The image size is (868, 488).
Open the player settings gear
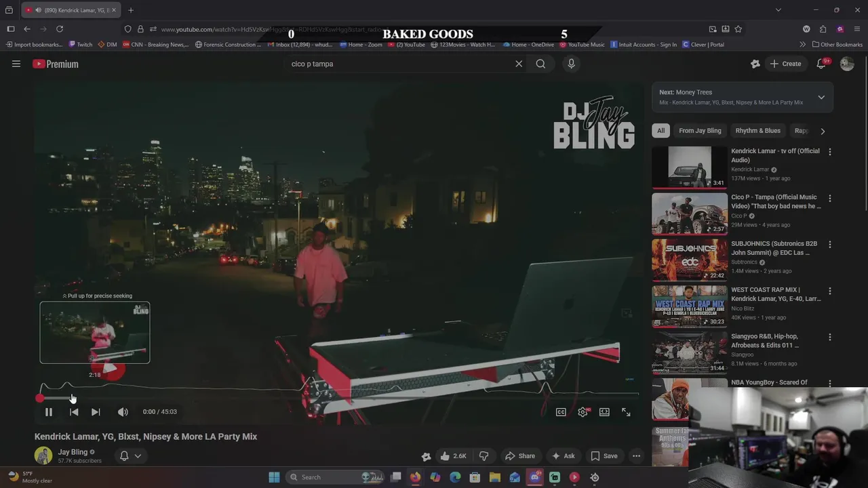point(583,412)
